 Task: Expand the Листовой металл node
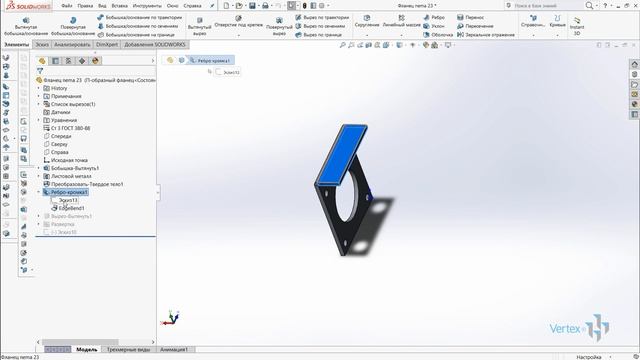[39, 176]
